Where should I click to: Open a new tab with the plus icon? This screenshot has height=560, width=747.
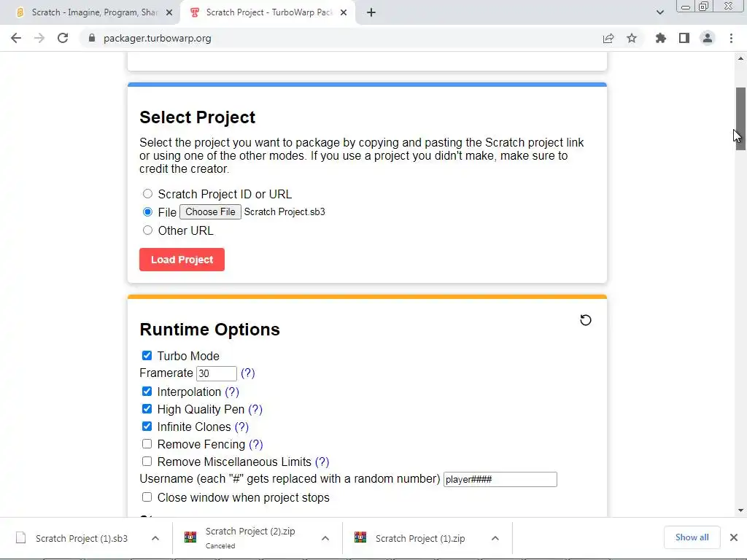point(371,12)
